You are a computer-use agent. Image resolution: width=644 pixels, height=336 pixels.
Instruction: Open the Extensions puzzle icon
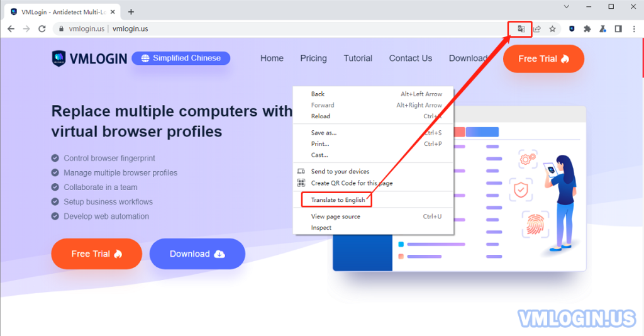coord(587,29)
